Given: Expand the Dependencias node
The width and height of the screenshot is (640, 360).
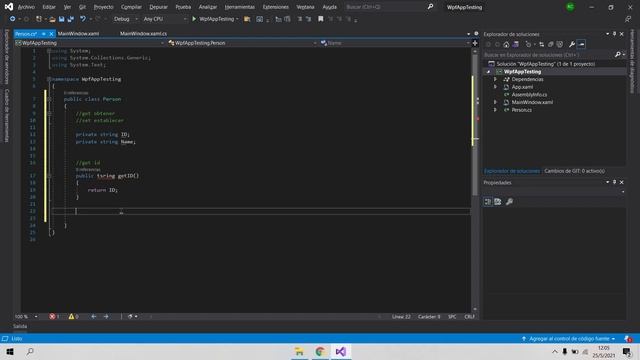Looking at the screenshot, I should (496, 79).
